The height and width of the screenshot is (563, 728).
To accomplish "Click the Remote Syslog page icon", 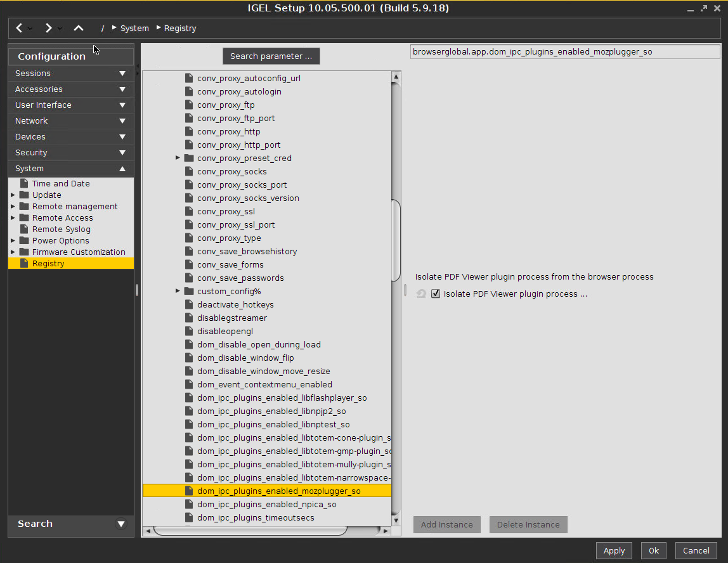I will click(x=24, y=229).
